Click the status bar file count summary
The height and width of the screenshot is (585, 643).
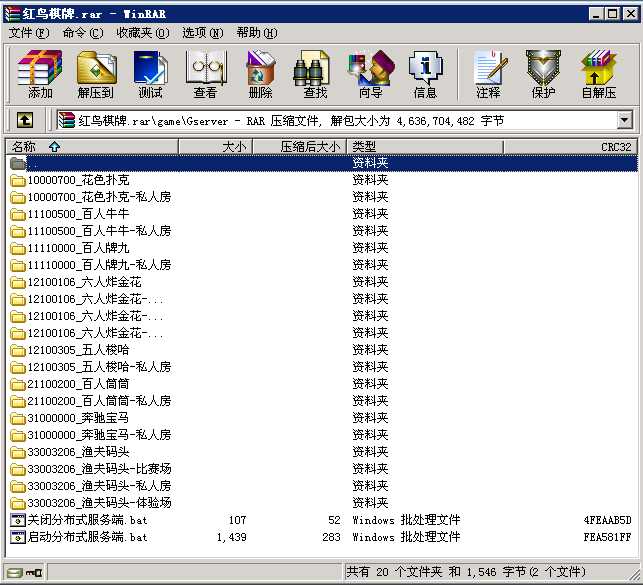click(x=466, y=572)
